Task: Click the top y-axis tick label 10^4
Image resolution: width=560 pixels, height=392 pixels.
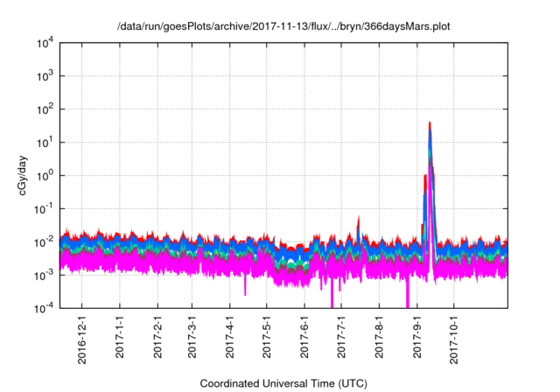Action: 45,43
